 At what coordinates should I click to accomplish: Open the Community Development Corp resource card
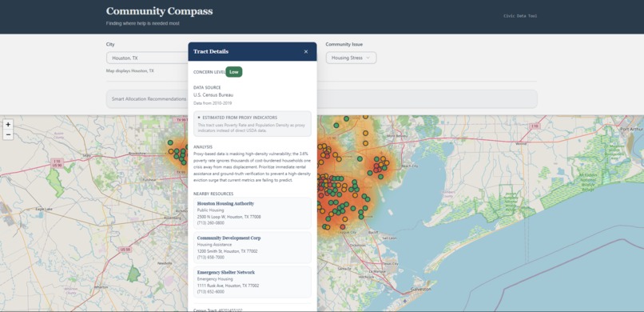[252, 247]
